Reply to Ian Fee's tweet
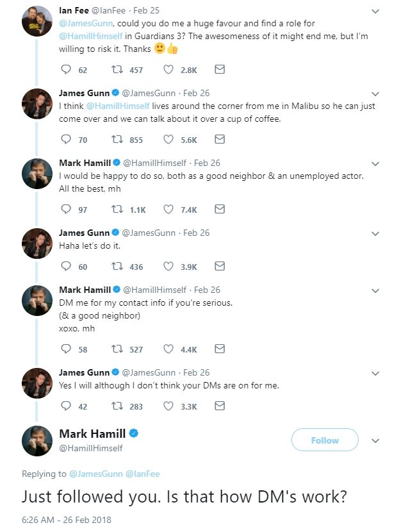399x532 pixels. (66, 69)
